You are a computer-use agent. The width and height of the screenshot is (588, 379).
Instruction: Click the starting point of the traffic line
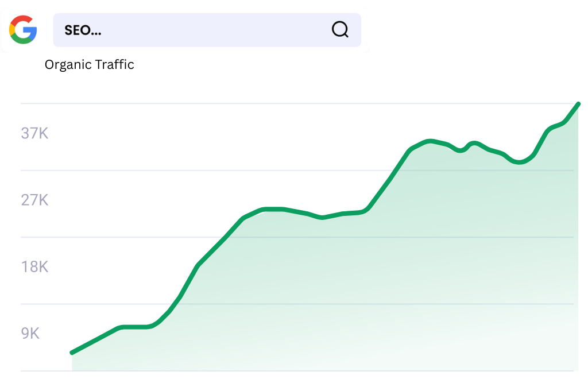71,351
